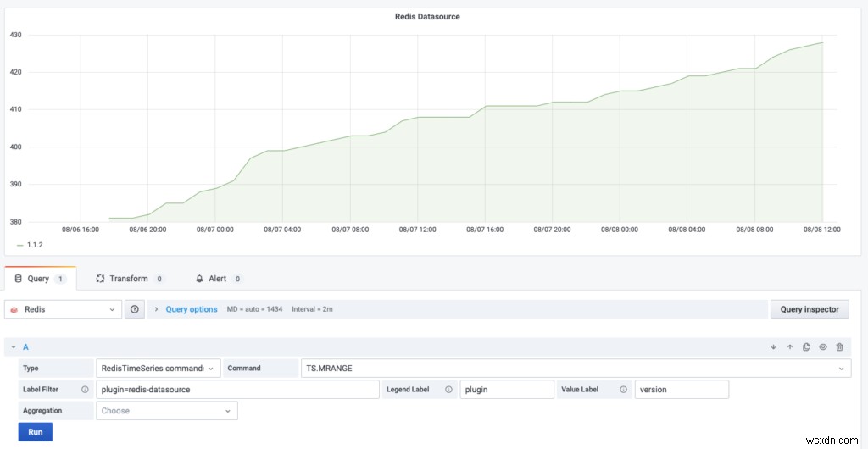Duplicate query A with copy icon
The width and height of the screenshot is (868, 449).
[x=807, y=347]
